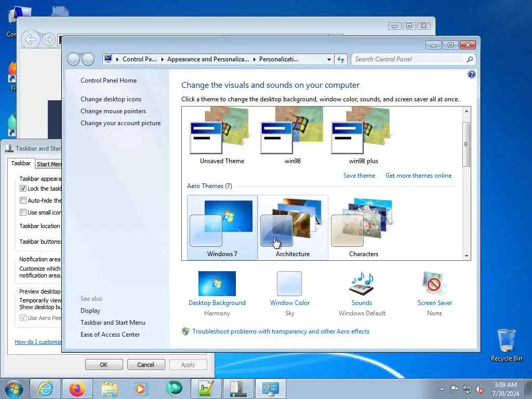Open the Start menu orb

(14, 389)
